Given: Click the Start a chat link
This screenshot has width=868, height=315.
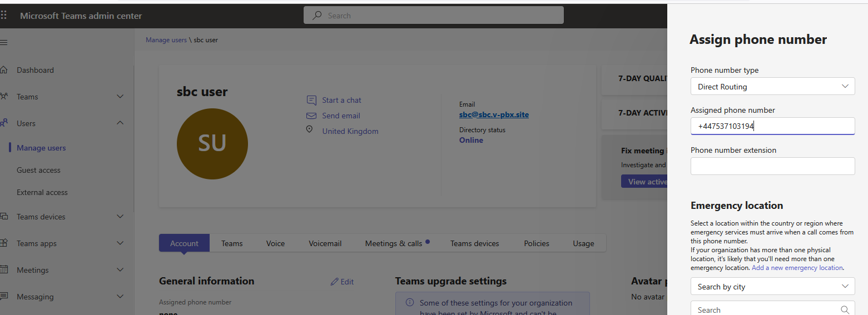Looking at the screenshot, I should tap(341, 100).
